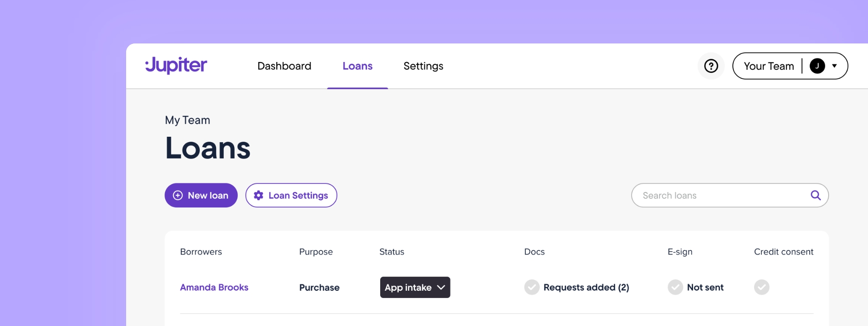Click the Your Team label

click(x=769, y=66)
